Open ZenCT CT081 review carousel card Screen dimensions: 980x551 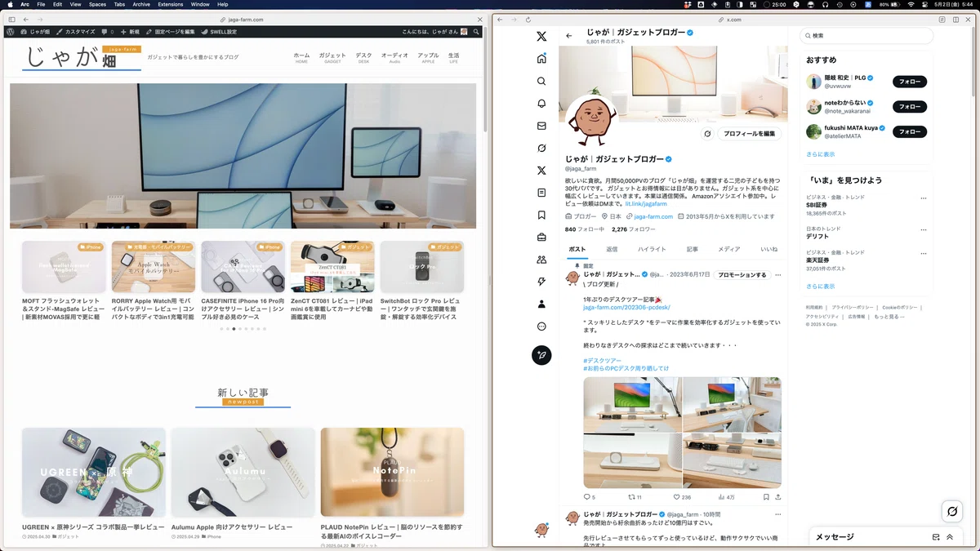pyautogui.click(x=332, y=267)
